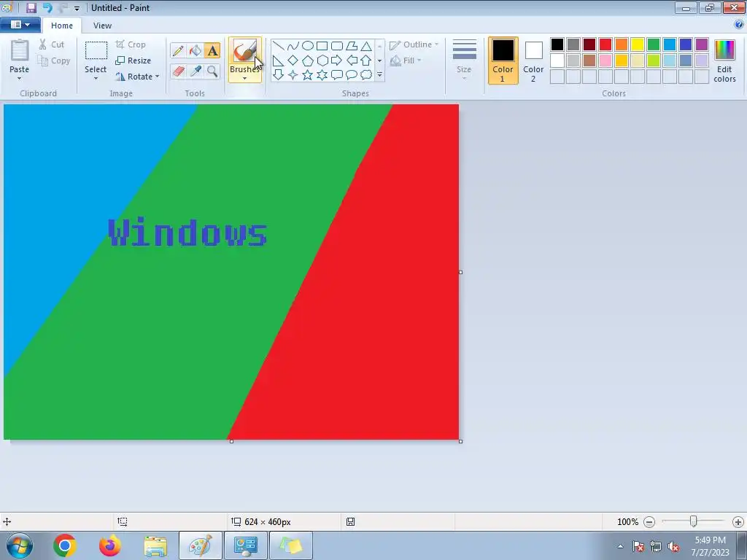
Task: Select the Fill with color bucket tool
Action: pyautogui.click(x=196, y=50)
